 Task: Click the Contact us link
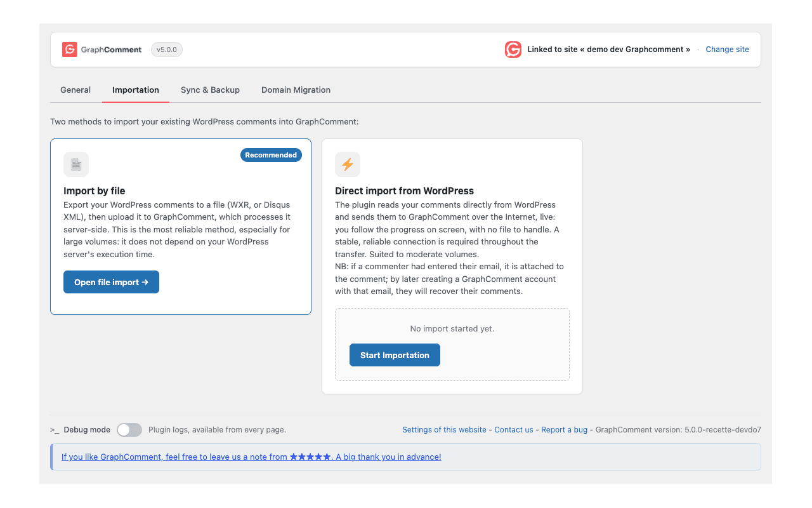[x=514, y=430]
